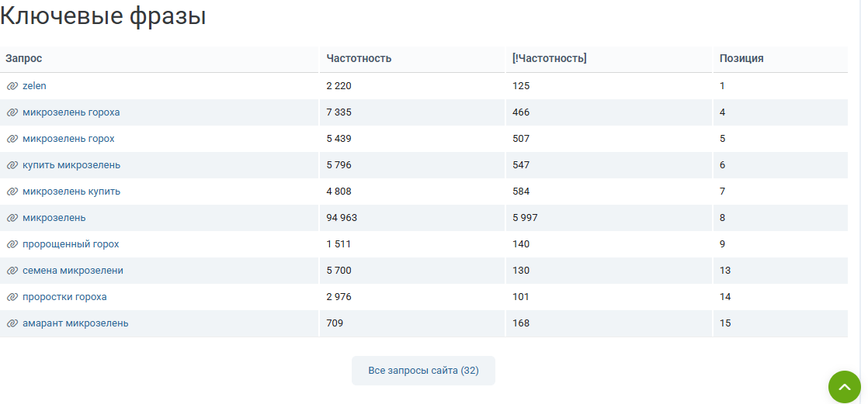The height and width of the screenshot is (404, 868).
Task: Click link icon beside проращенный горох
Action: [x=12, y=244]
